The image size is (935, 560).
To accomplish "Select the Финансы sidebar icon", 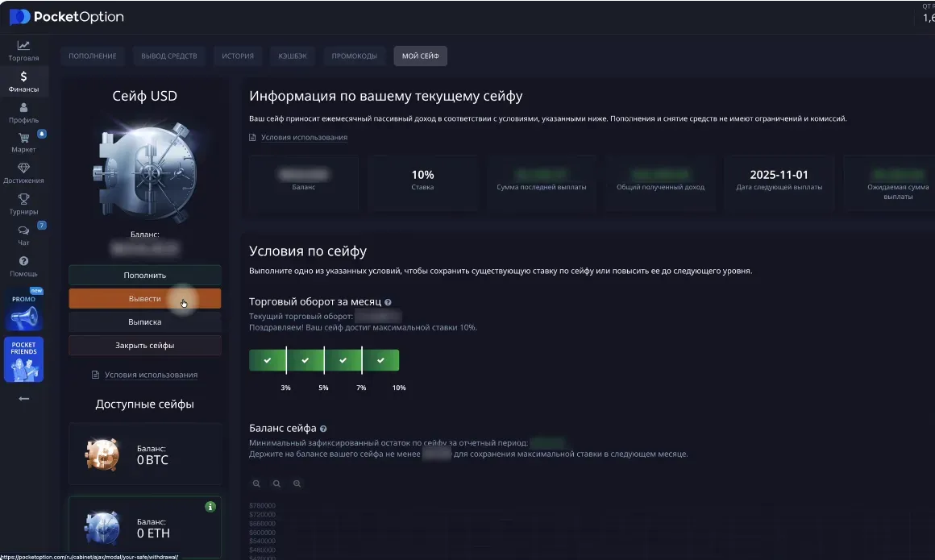I will [23, 80].
